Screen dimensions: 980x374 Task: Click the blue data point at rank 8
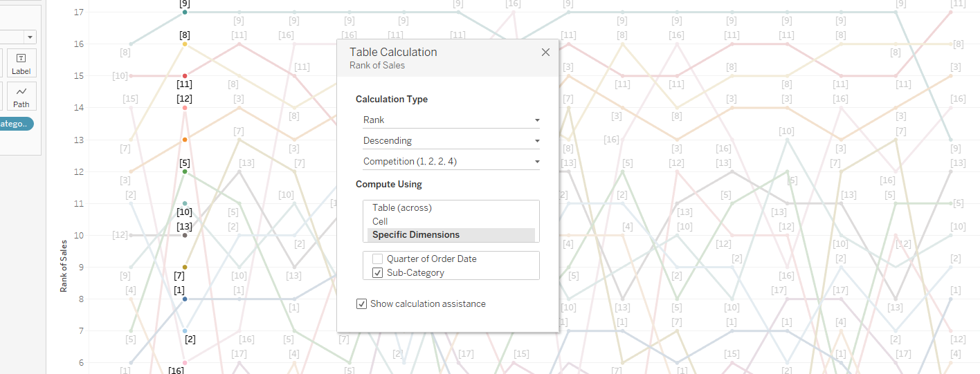tap(185, 299)
